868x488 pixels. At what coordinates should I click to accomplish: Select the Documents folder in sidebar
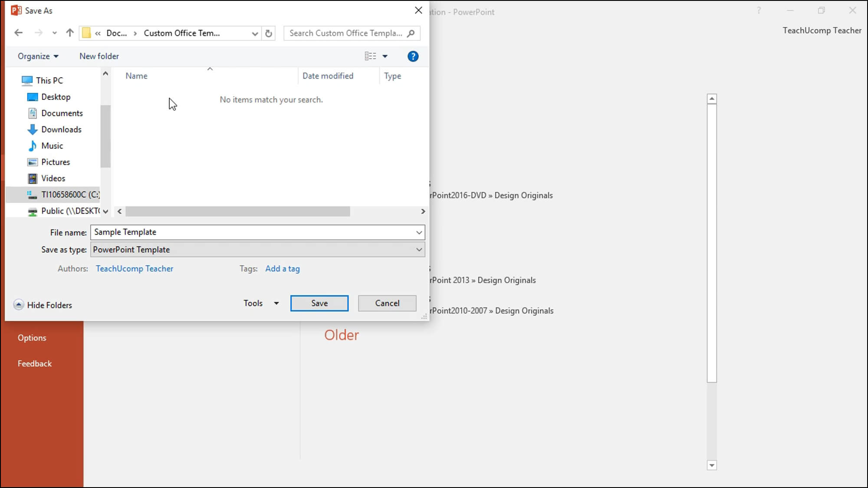pos(62,113)
